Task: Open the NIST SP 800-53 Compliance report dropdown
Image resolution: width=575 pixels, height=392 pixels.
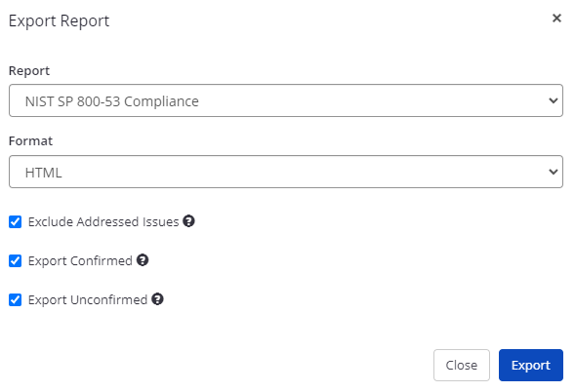Action: click(286, 100)
